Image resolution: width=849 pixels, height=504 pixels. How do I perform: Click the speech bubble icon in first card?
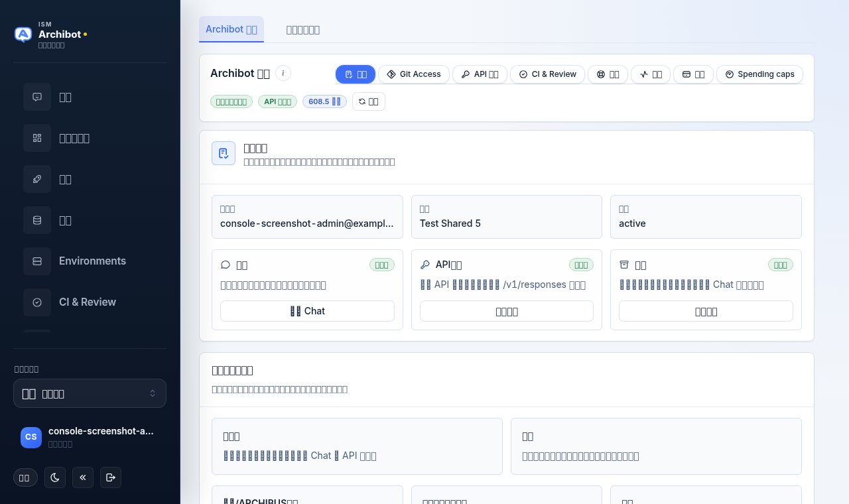(x=226, y=265)
